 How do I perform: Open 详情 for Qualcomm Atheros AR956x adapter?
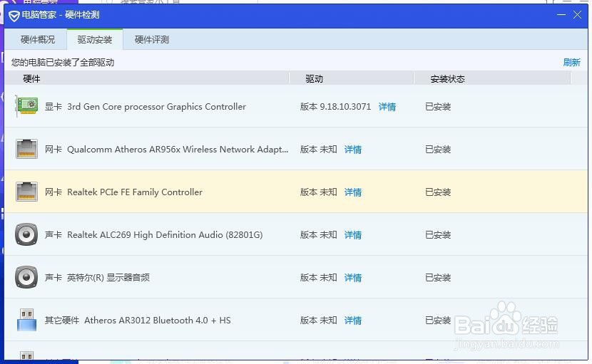click(353, 150)
